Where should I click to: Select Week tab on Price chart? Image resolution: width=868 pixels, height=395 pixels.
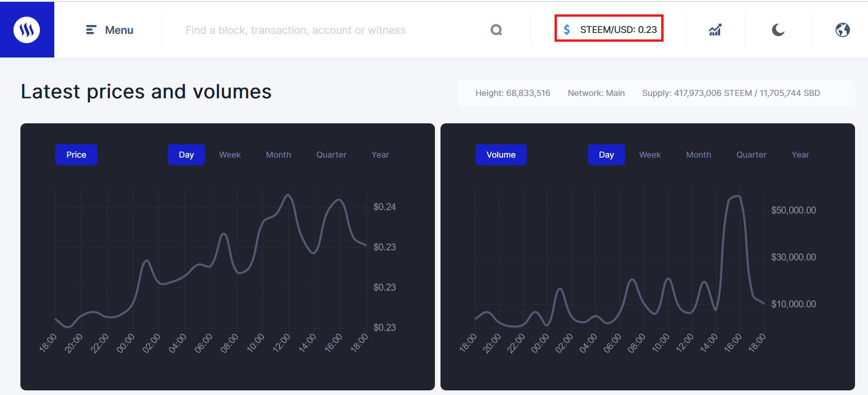click(x=230, y=155)
